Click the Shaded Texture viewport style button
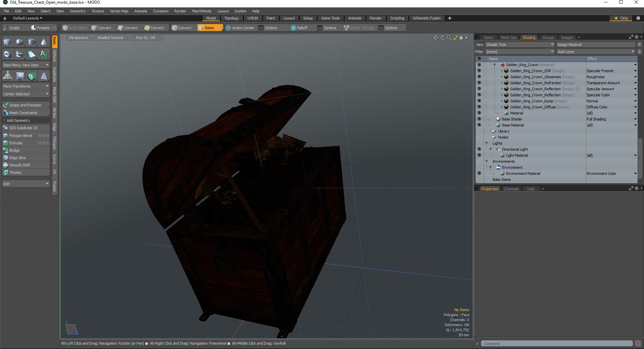The width and height of the screenshot is (644, 349). click(x=110, y=38)
